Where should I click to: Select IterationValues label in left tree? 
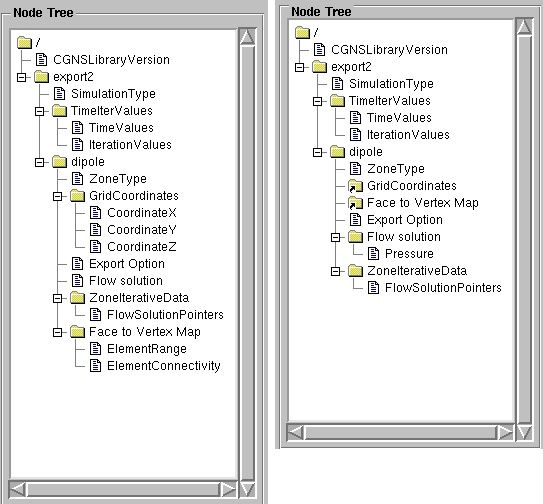[x=130, y=145]
